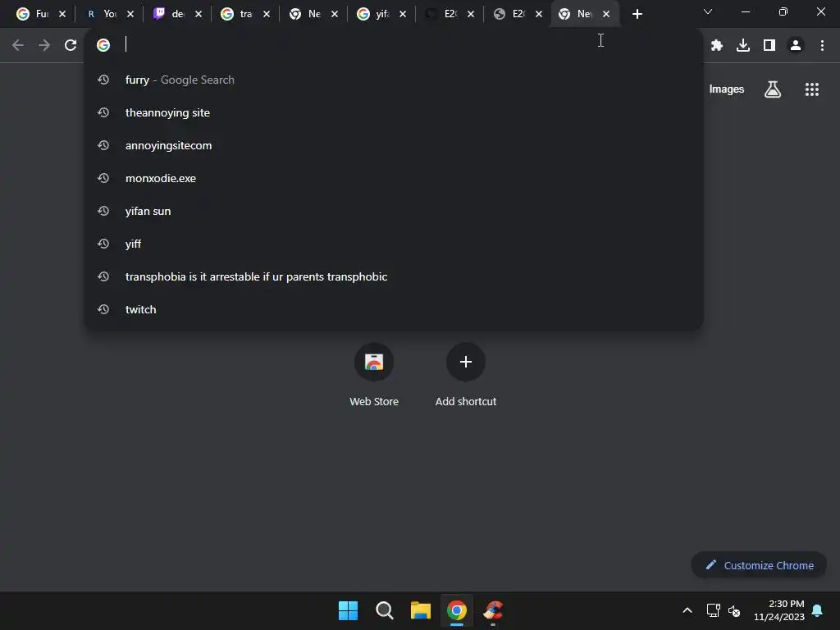Click the muted volume tray icon
This screenshot has width=840, height=630.
pyautogui.click(x=734, y=610)
